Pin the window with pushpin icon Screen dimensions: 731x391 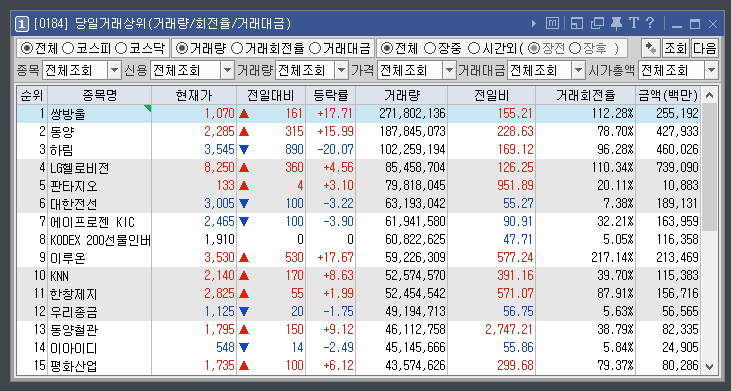tap(616, 23)
